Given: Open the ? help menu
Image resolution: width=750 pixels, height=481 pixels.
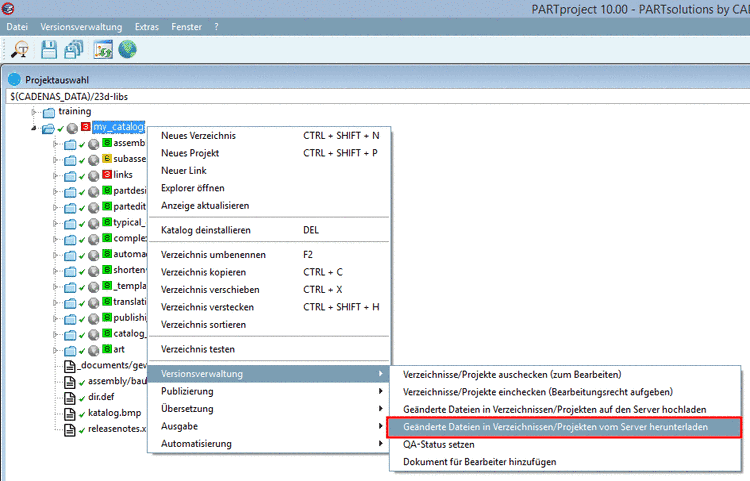Looking at the screenshot, I should coord(216,27).
